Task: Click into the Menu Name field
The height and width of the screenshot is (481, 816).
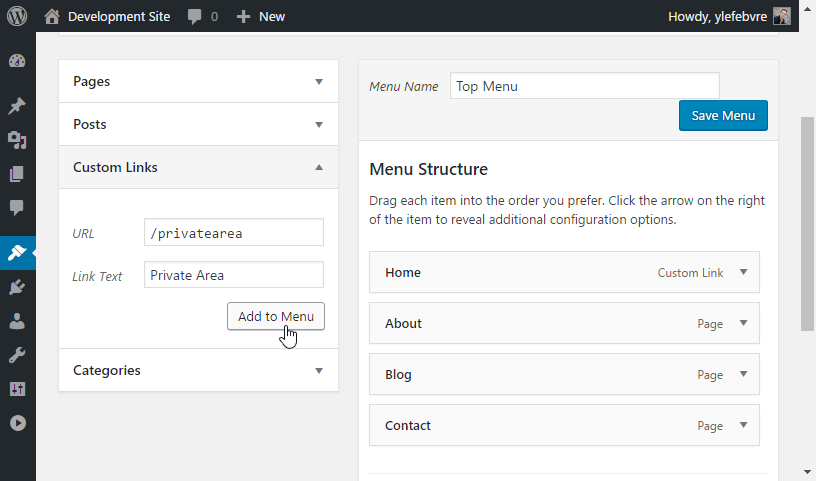Action: (x=584, y=86)
